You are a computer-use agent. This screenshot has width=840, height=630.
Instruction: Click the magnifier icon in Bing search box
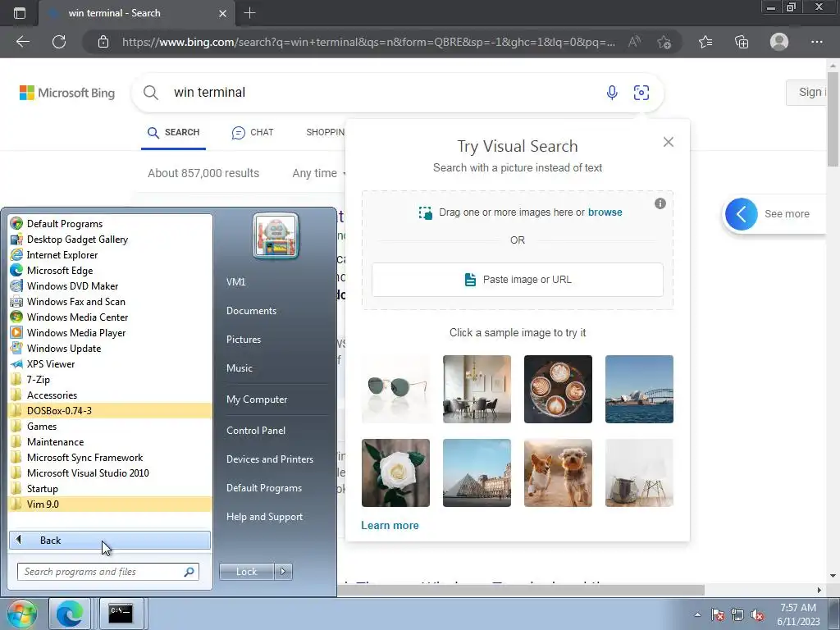click(151, 92)
